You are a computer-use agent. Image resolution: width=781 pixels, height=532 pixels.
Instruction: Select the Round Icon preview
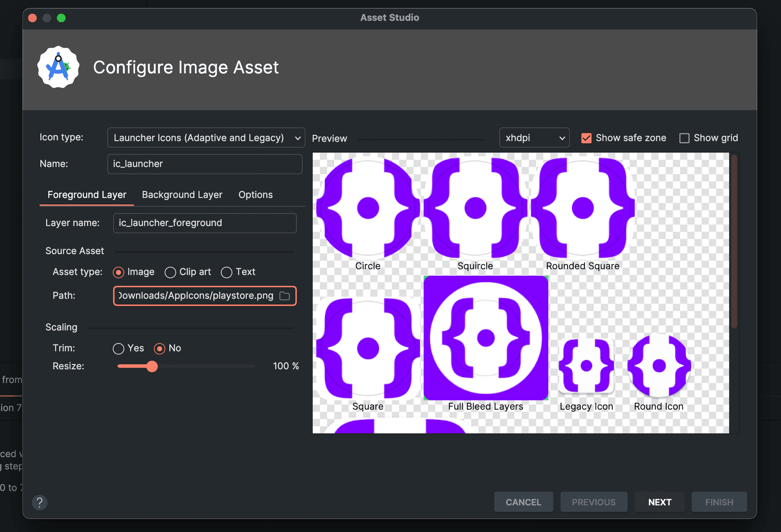tap(658, 365)
